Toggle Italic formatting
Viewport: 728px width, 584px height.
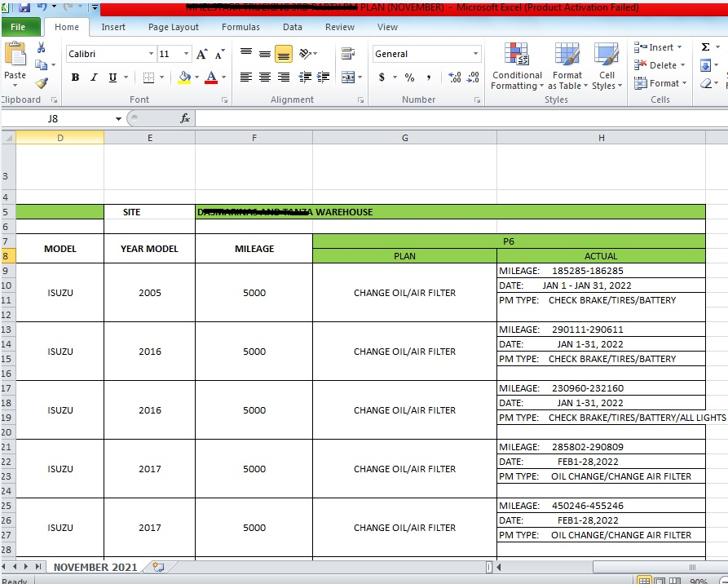[x=94, y=77]
